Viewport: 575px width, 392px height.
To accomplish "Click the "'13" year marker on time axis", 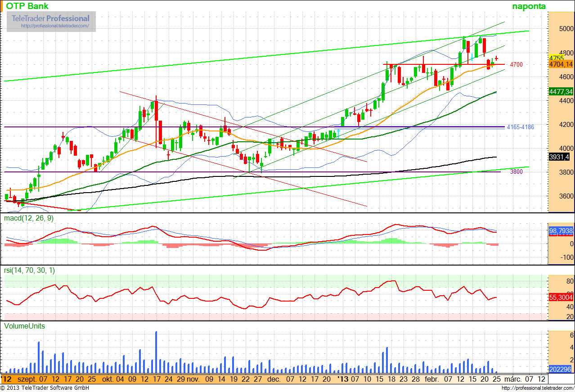I will point(344,379).
